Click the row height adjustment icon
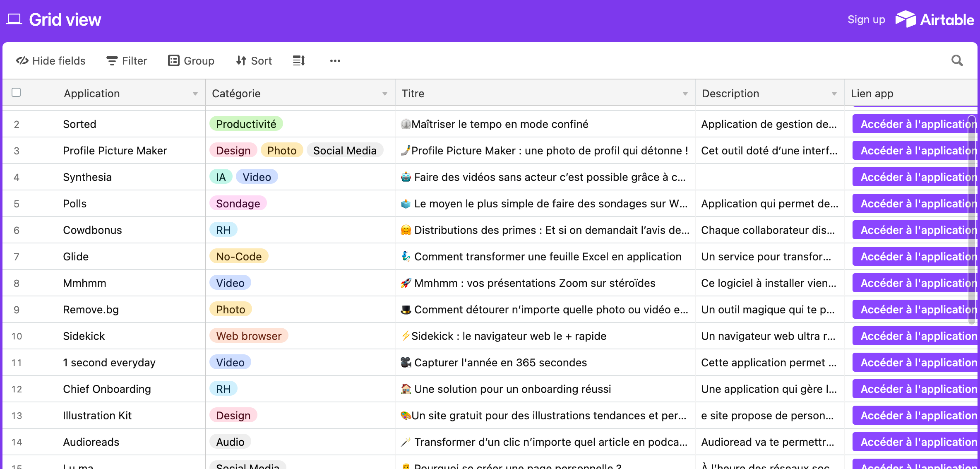Viewport: 980px width, 469px height. [x=298, y=60]
